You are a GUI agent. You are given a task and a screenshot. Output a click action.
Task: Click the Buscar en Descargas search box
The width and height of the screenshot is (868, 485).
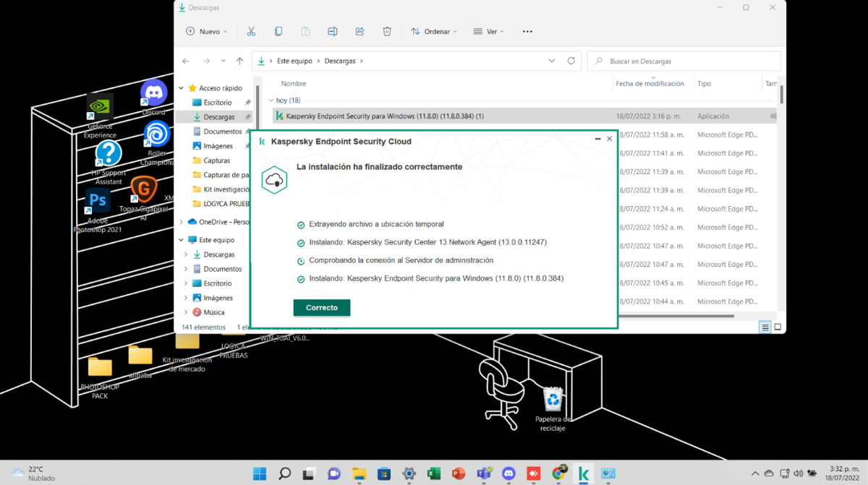(684, 61)
